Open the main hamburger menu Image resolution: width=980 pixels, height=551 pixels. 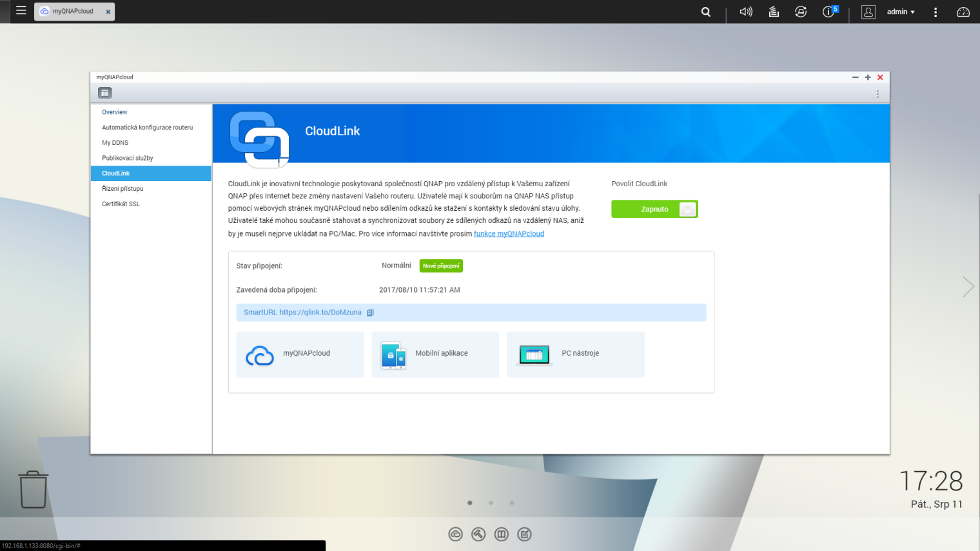[x=21, y=11]
